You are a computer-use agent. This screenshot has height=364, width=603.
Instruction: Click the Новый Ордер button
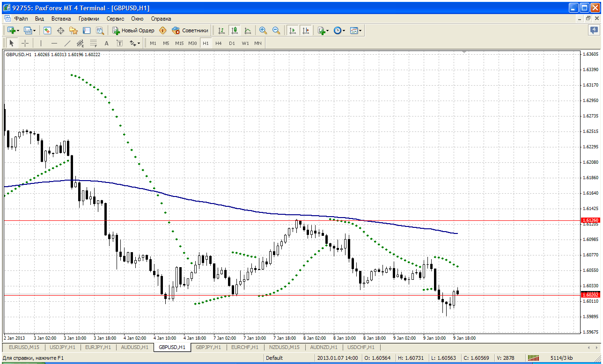coord(133,30)
